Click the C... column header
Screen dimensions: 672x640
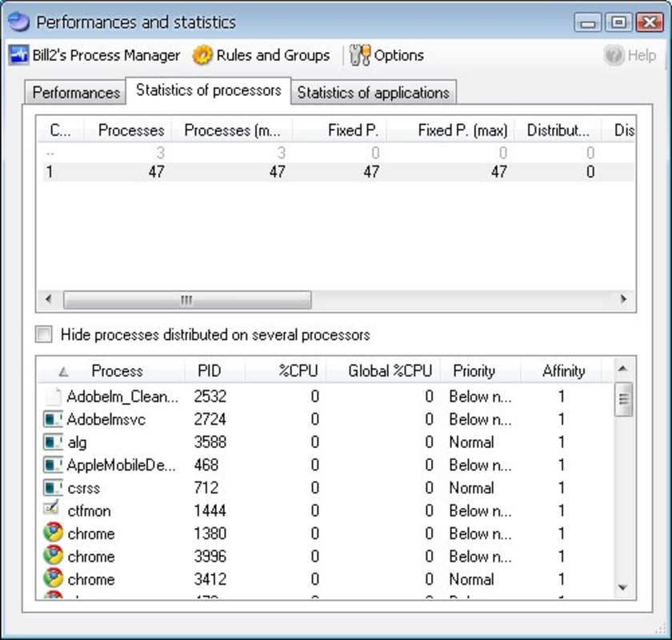point(62,130)
